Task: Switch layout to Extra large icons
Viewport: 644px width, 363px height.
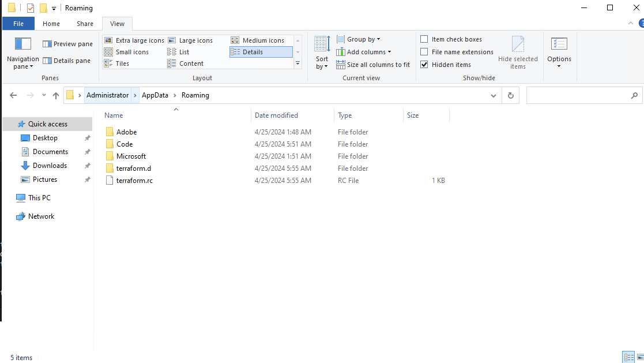Action: click(x=134, y=40)
